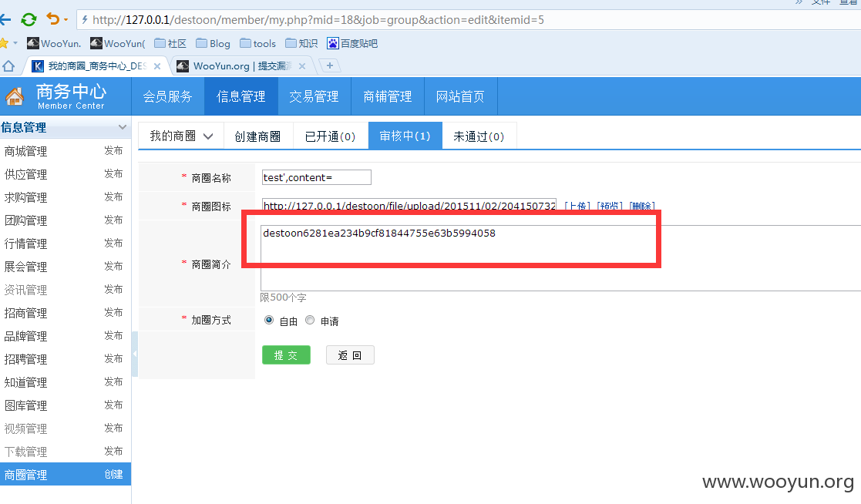Click 发布 next to 资讯管理
Image resolution: width=861 pixels, height=504 pixels.
point(113,289)
